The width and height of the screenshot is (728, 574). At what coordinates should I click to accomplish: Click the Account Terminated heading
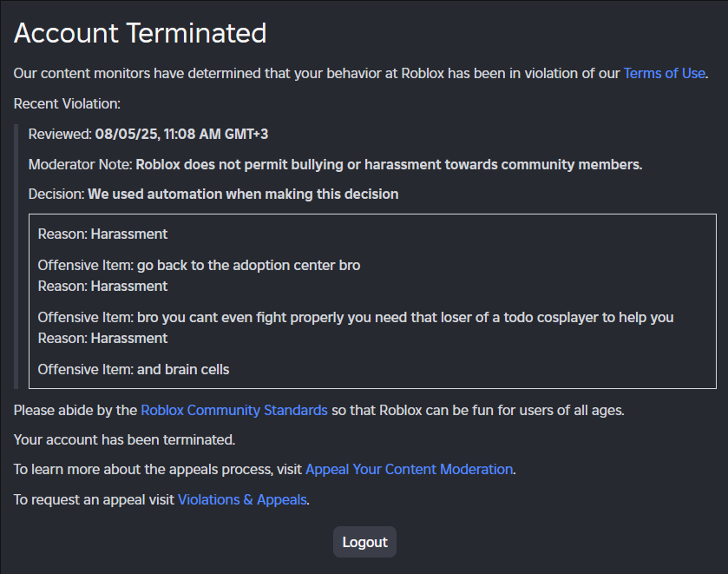pos(141,33)
